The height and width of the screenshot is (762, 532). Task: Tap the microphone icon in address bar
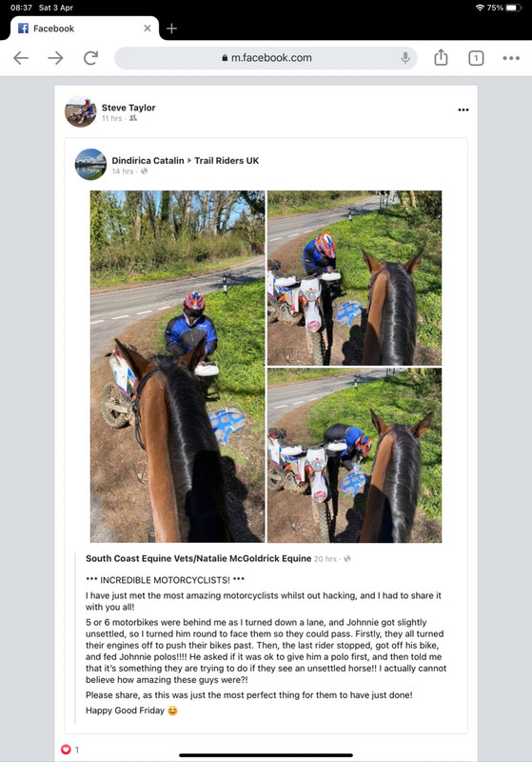coord(404,58)
